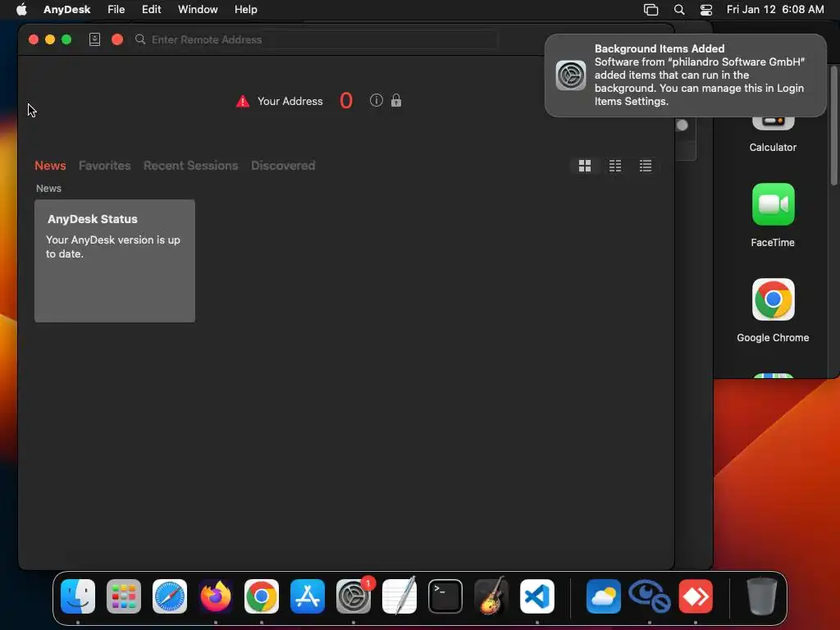Click the AnyDesk icon in the Dock
This screenshot has width=840, height=630.
[x=696, y=596]
